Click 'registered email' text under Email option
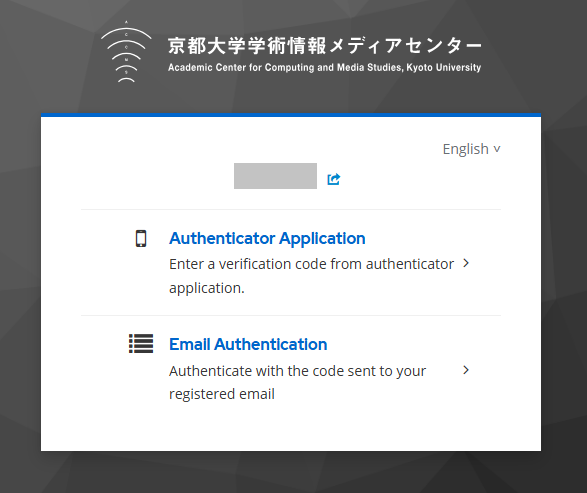The image size is (587, 493). tap(222, 394)
